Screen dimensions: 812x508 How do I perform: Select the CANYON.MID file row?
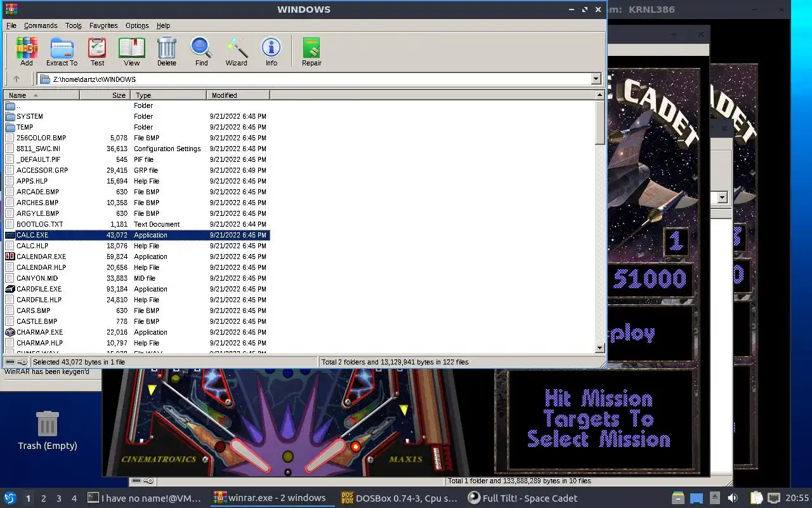pyautogui.click(x=137, y=278)
